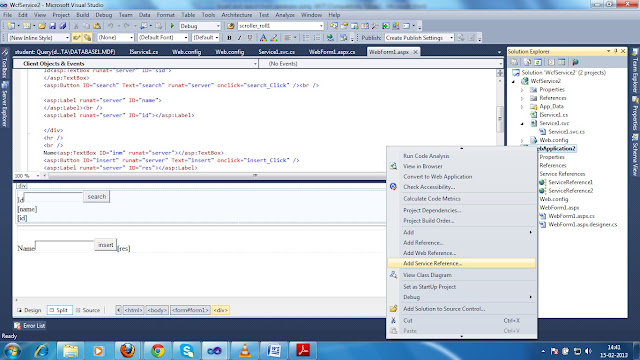Collapse the Service1.svc node
640x360 pixels.
522,123
